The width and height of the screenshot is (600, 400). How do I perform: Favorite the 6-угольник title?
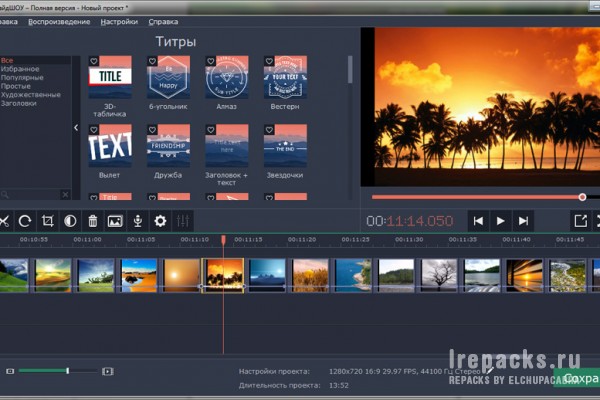point(152,61)
